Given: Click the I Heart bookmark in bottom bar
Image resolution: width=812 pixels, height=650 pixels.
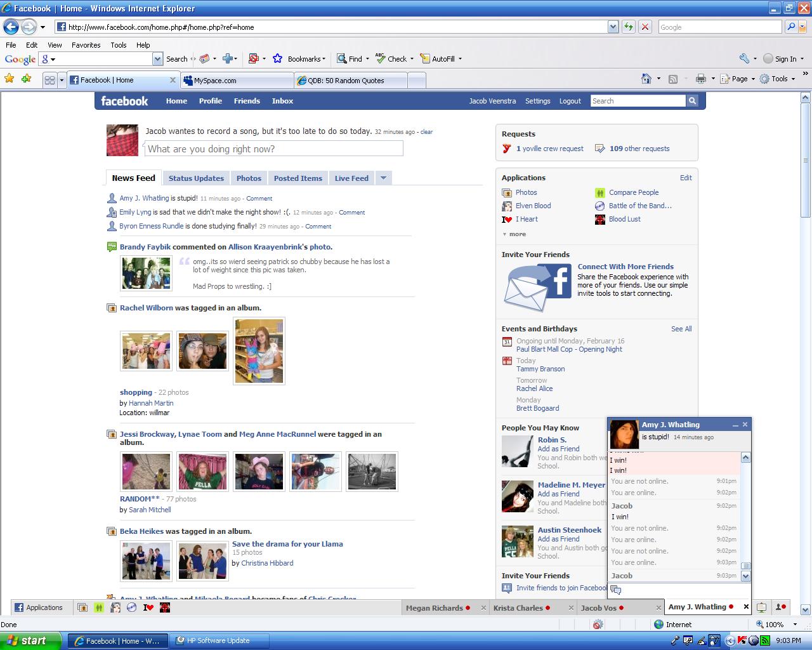Looking at the screenshot, I should [148, 607].
